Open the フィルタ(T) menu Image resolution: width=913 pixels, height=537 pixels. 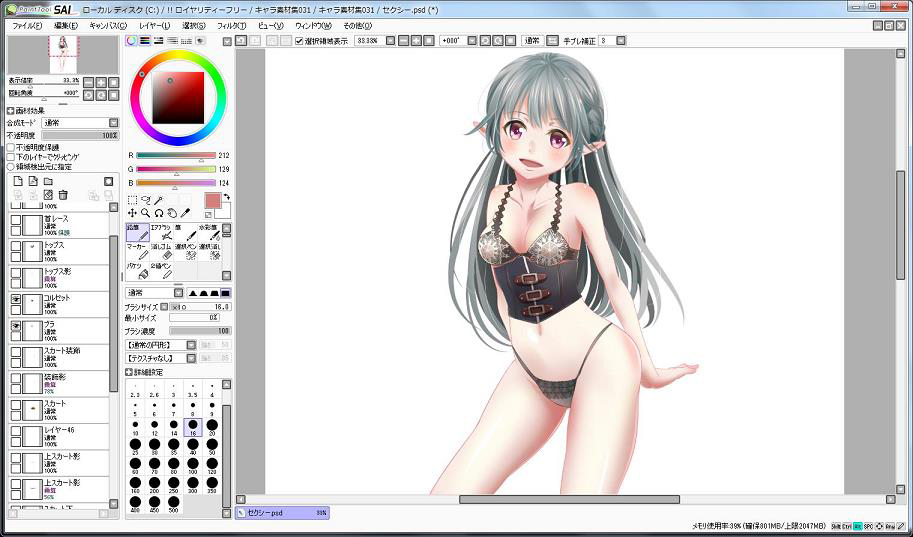231,25
